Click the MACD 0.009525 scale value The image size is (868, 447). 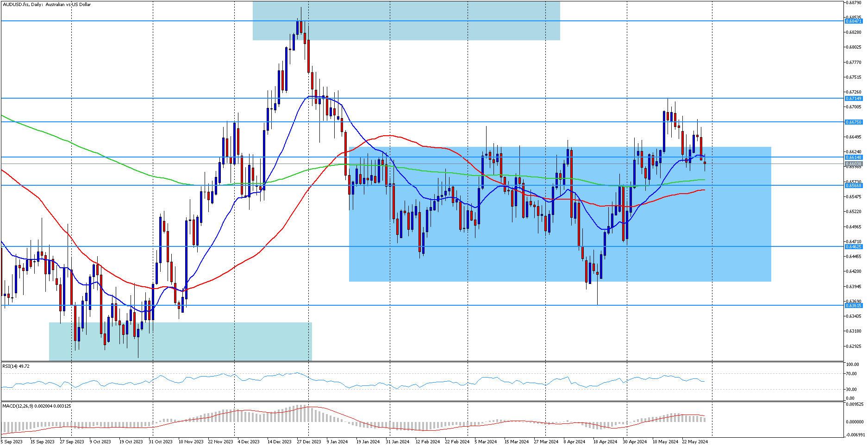point(855,404)
